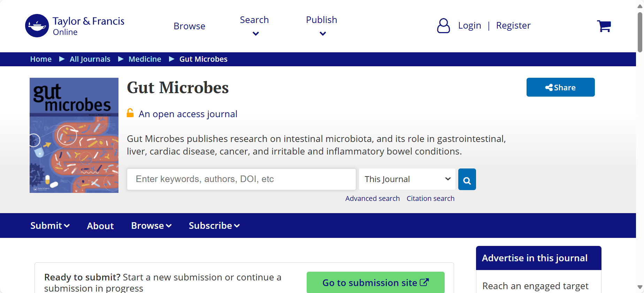The width and height of the screenshot is (644, 293).
Task: Click the scrollbar up arrow
Action: (640, 6)
